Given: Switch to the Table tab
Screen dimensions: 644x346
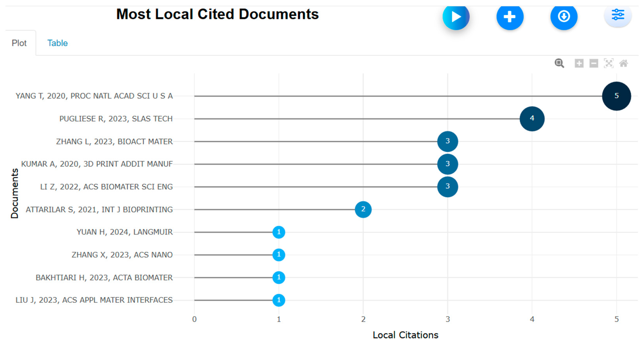Looking at the screenshot, I should click(57, 43).
